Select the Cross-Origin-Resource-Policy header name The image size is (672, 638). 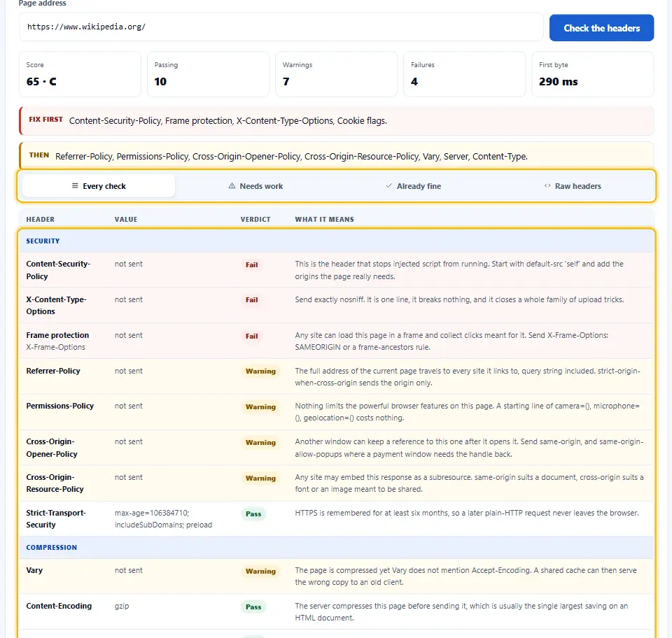(55, 483)
